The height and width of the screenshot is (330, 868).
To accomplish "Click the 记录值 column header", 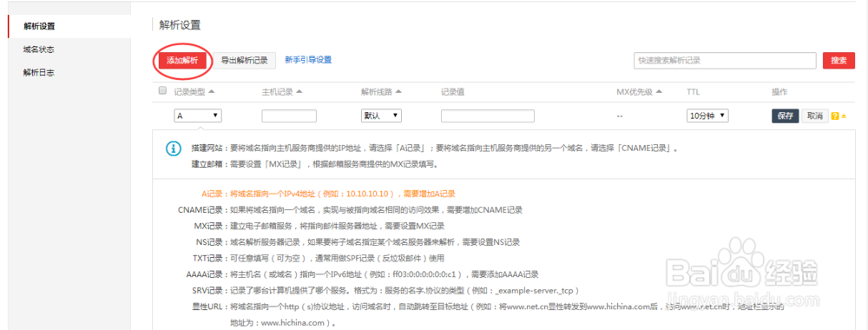I will pyautogui.click(x=452, y=92).
